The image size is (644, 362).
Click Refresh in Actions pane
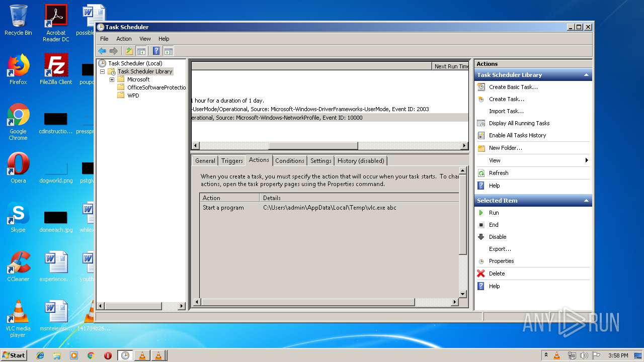499,173
